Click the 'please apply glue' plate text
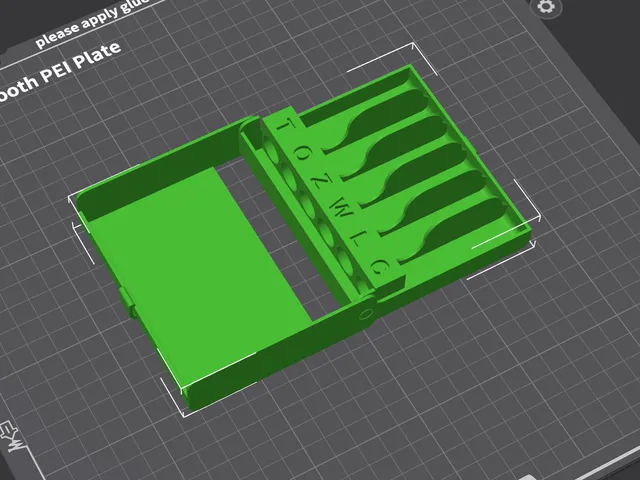 point(92,23)
